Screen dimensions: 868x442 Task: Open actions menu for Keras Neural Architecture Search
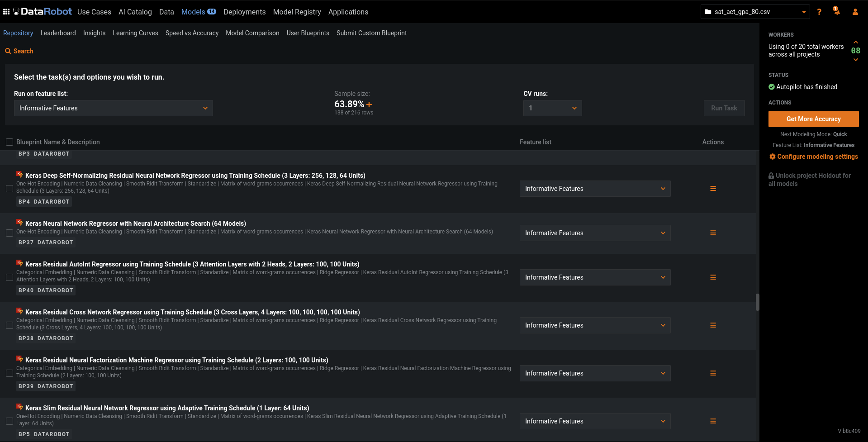pyautogui.click(x=713, y=233)
